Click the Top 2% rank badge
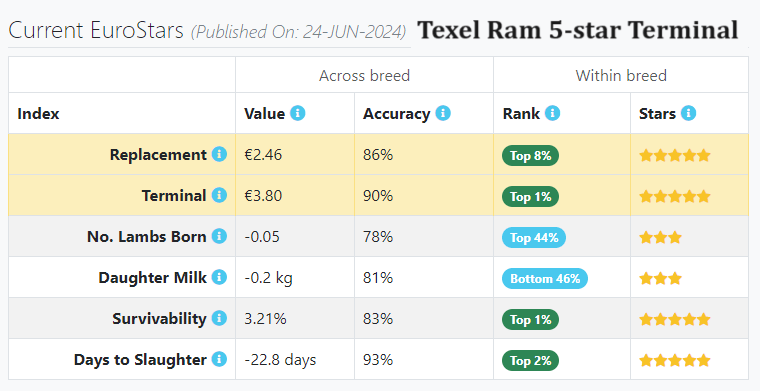Viewport: 760px width, 391px height. (x=530, y=360)
